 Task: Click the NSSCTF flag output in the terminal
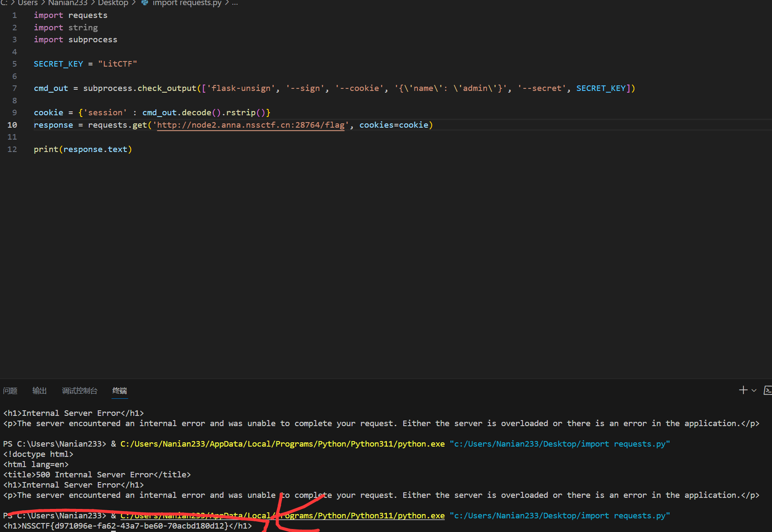(127, 526)
